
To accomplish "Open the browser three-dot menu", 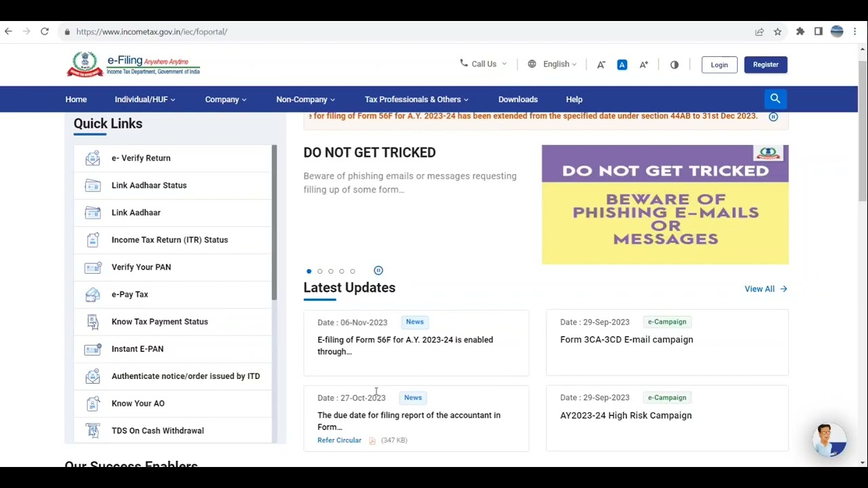I will point(855,31).
